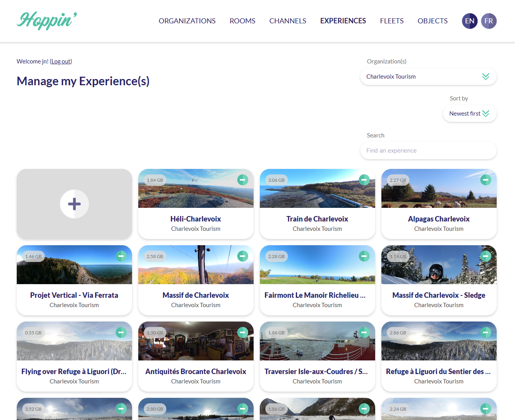
Task: Click the 1.46 GB size badge
Action: tap(34, 257)
